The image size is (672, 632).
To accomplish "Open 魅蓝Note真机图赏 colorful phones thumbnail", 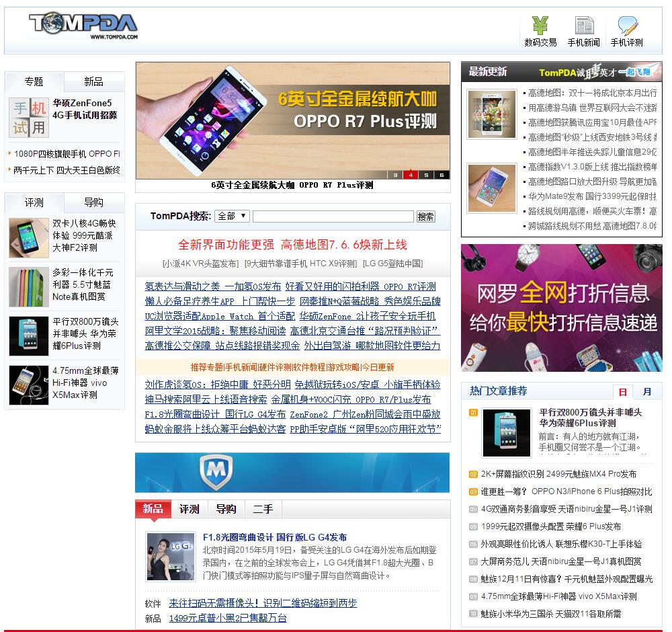I will [x=29, y=287].
